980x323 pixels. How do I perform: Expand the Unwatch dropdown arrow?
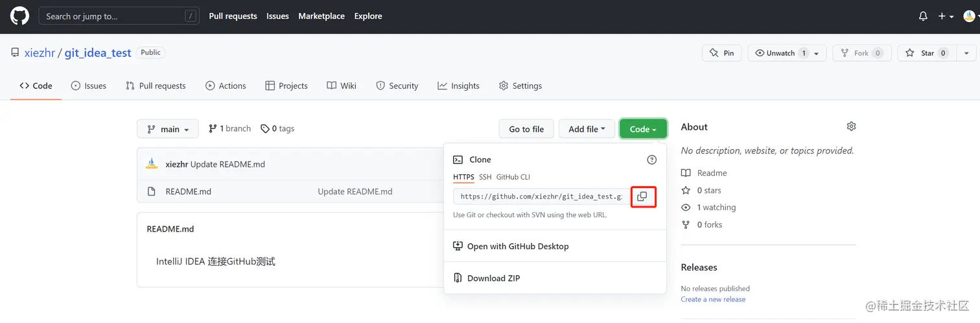click(x=817, y=53)
